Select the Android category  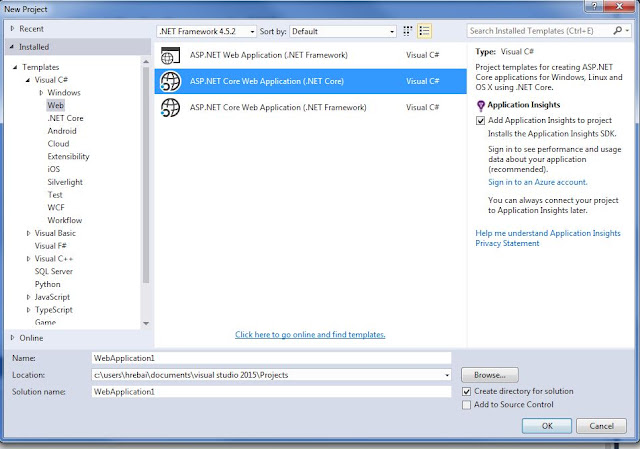click(62, 131)
